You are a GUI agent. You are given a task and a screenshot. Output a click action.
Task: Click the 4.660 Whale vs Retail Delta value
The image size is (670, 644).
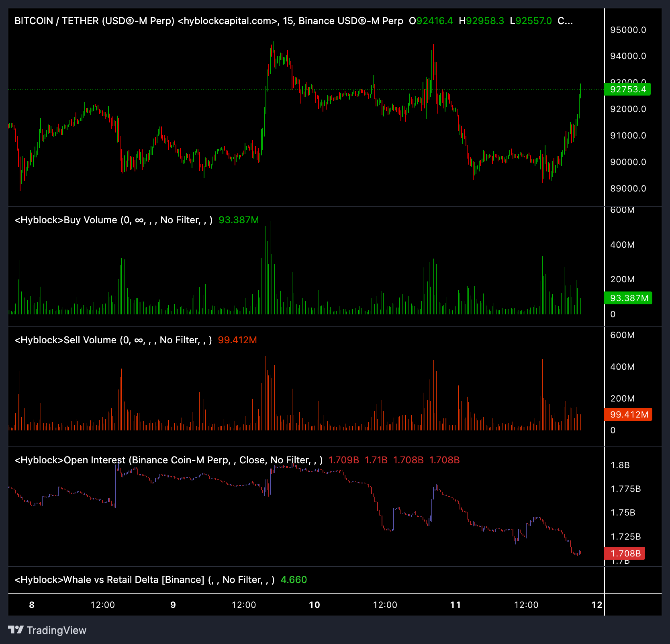(x=294, y=580)
